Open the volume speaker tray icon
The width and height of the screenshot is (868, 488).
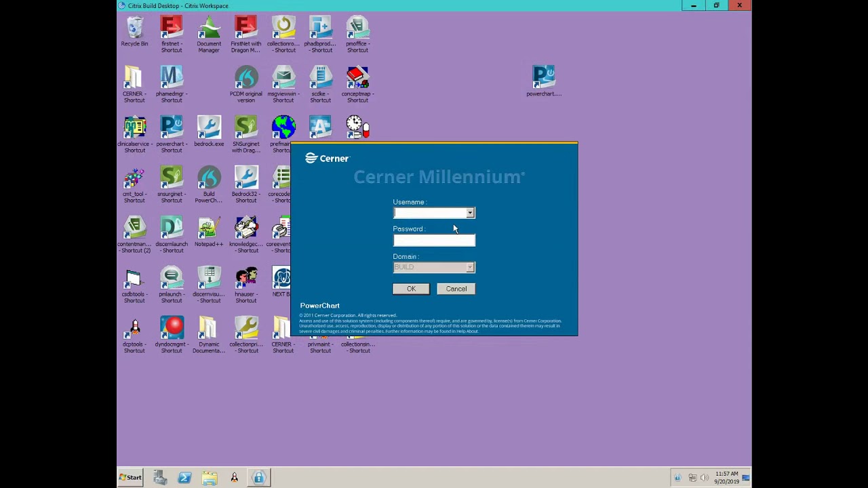click(705, 478)
